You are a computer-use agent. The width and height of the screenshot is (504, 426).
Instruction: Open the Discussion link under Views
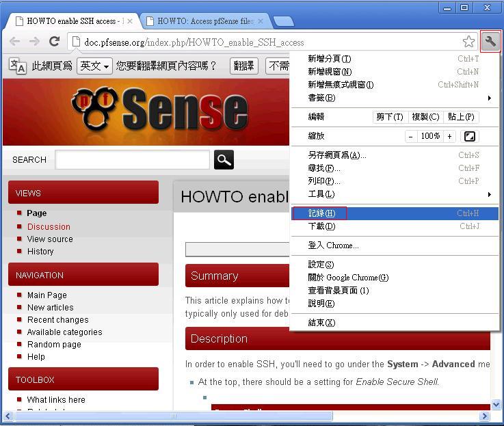click(49, 226)
